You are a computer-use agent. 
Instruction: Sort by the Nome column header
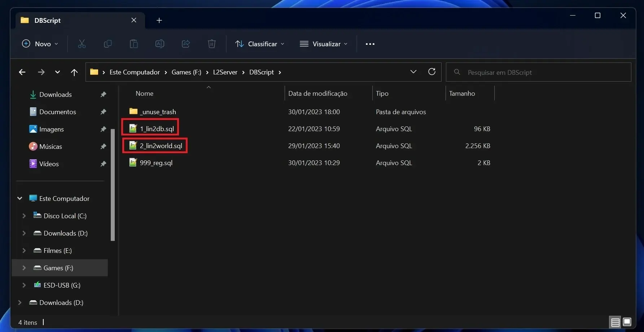click(144, 93)
